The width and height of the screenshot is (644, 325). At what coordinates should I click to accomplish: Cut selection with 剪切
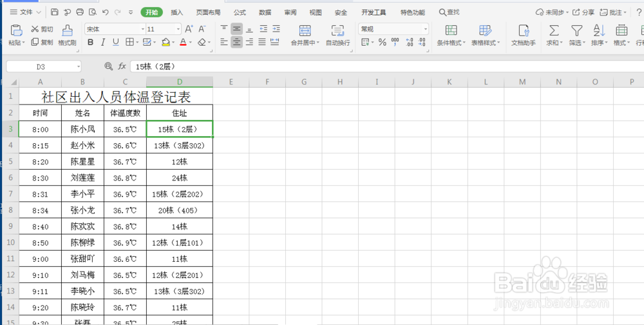click(x=43, y=29)
